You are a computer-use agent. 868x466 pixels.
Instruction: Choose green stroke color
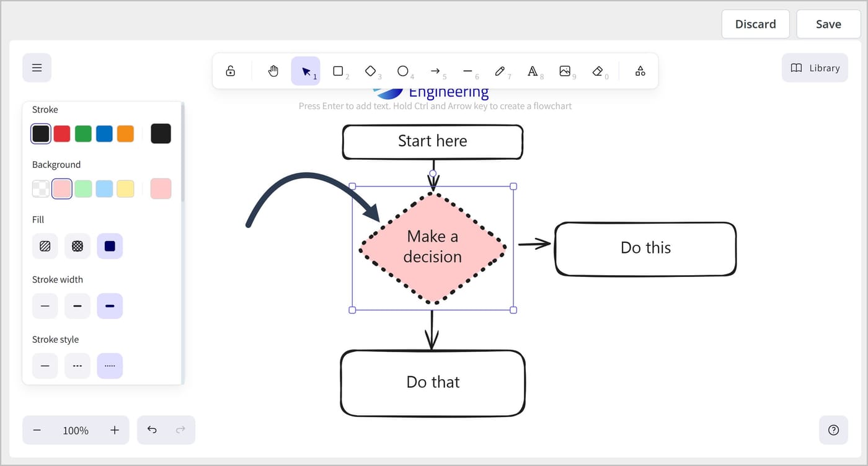tap(83, 133)
